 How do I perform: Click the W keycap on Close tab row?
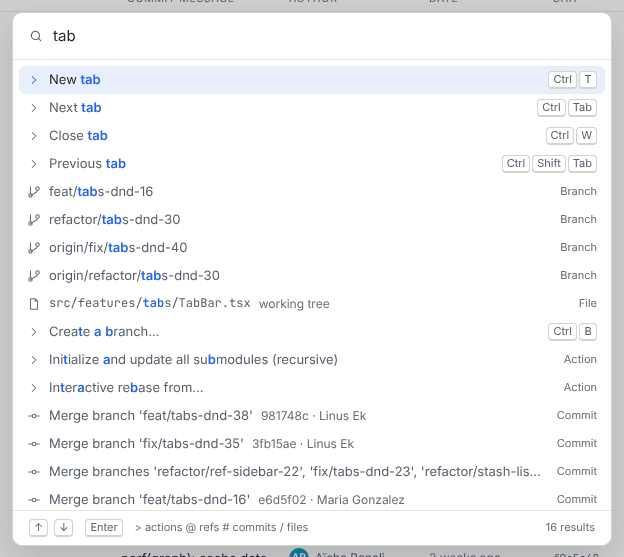[587, 136]
